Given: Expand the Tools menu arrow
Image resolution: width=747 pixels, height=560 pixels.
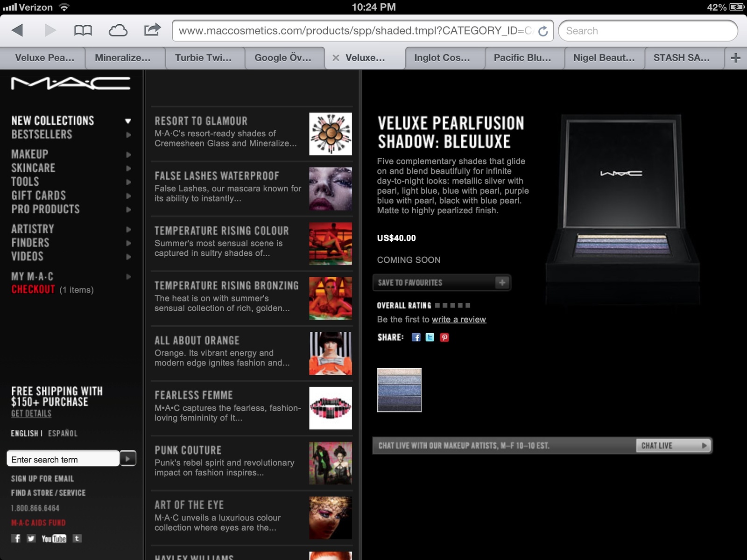Looking at the screenshot, I should click(x=128, y=182).
